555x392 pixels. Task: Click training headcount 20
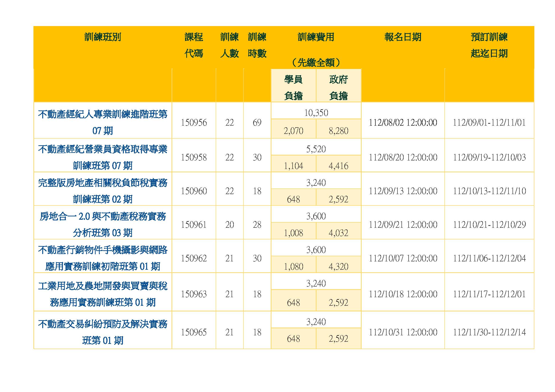point(229,224)
